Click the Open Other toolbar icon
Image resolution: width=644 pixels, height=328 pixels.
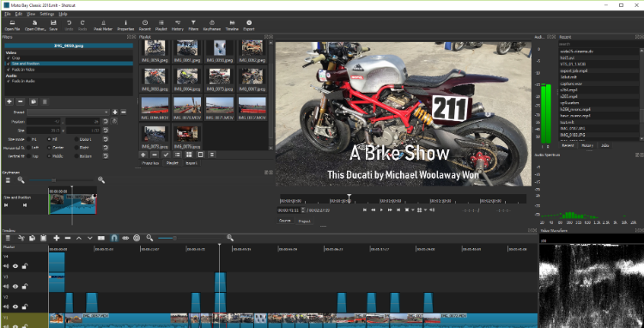click(34, 26)
